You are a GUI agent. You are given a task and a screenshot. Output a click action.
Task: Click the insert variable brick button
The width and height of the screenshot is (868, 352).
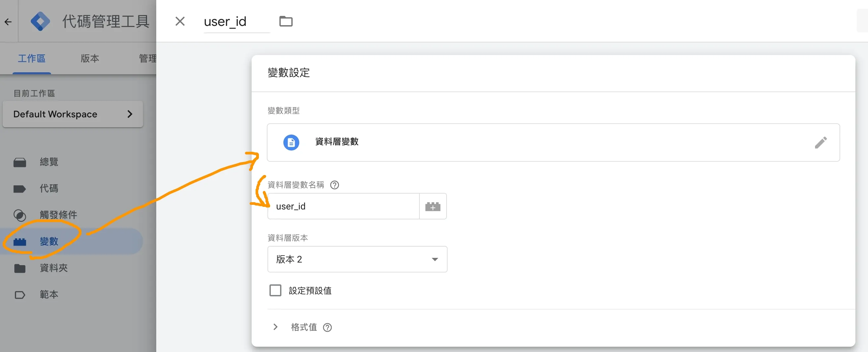click(x=433, y=206)
